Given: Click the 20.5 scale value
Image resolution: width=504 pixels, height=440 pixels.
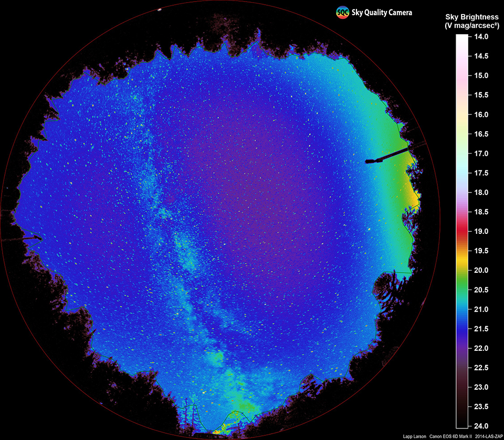Looking at the screenshot, I should point(481,290).
